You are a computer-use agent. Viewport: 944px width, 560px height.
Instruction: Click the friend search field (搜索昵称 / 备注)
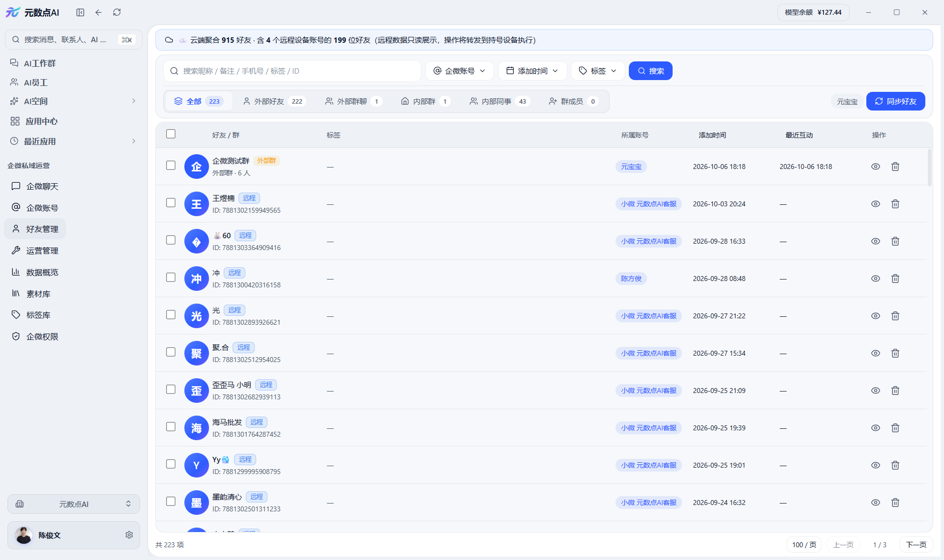click(292, 71)
